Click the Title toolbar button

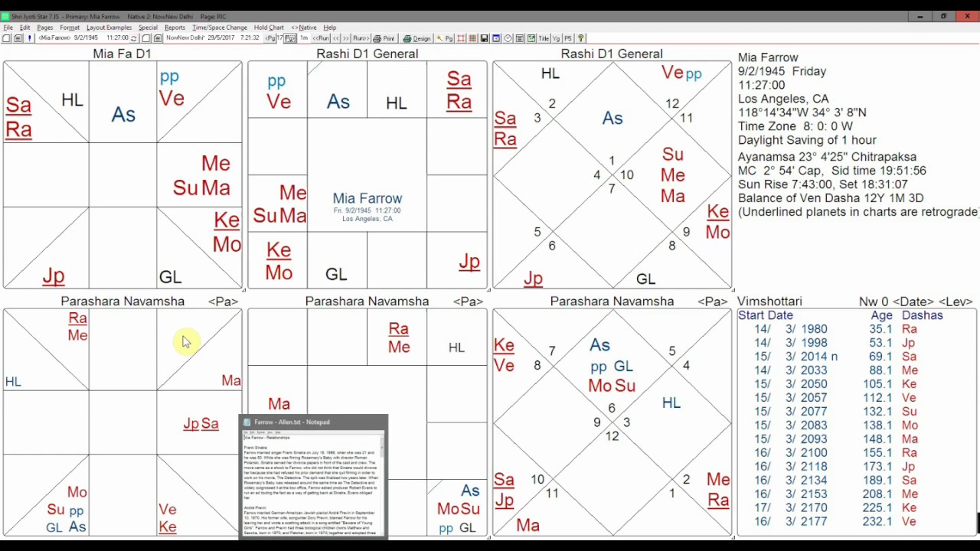[544, 38]
